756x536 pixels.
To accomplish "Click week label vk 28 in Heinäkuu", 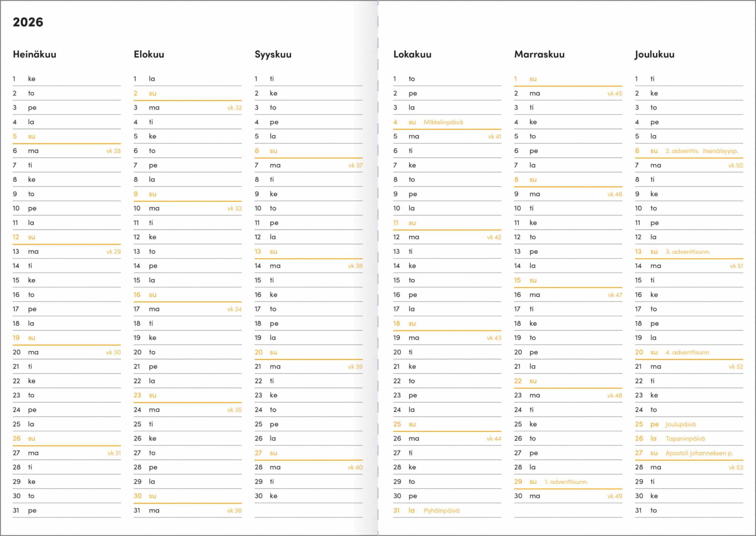I will coord(113,151).
